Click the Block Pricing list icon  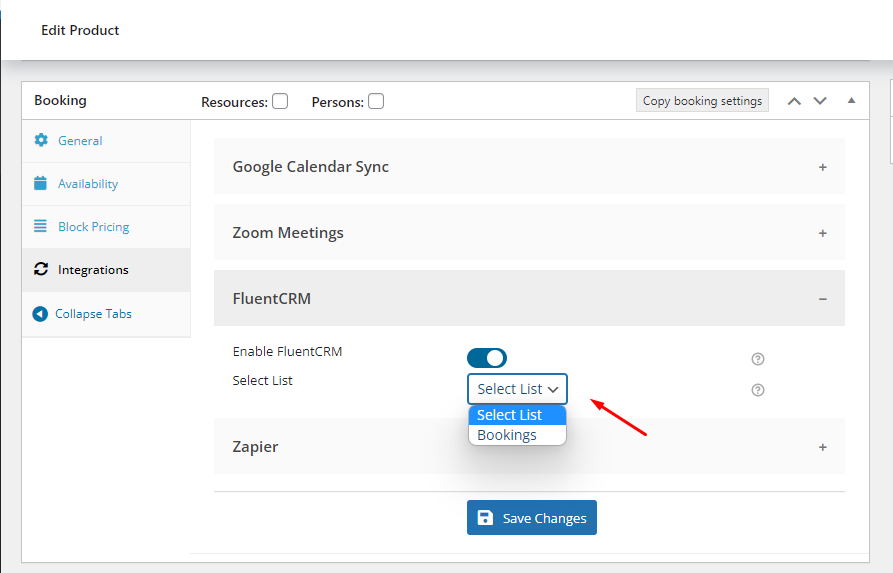[x=40, y=226]
